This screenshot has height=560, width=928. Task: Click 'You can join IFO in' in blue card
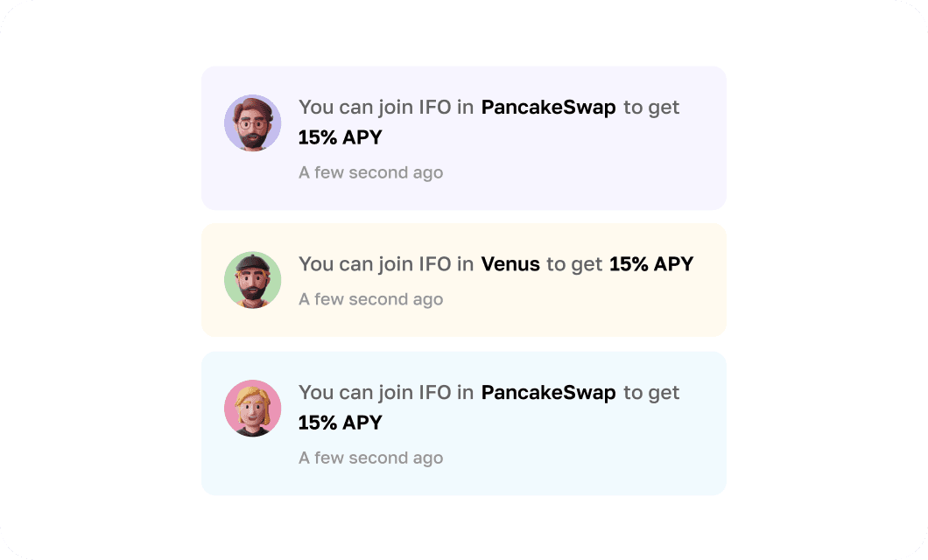pos(386,392)
